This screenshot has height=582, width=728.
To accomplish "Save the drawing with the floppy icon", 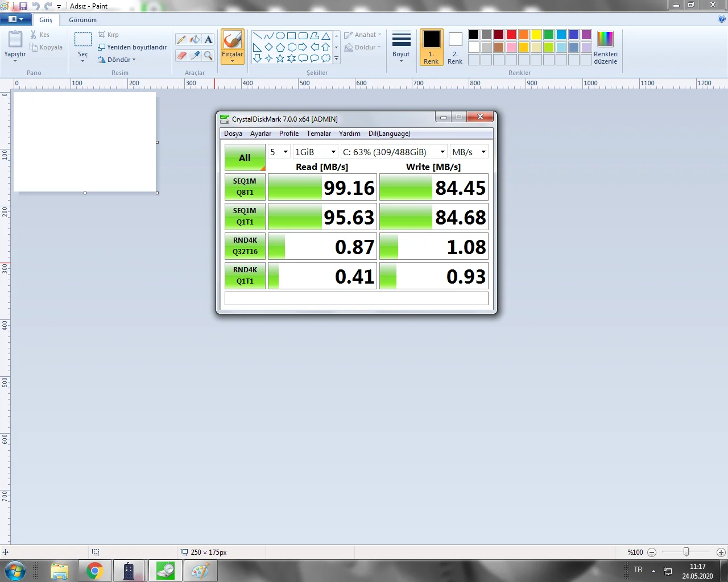I will [23, 6].
